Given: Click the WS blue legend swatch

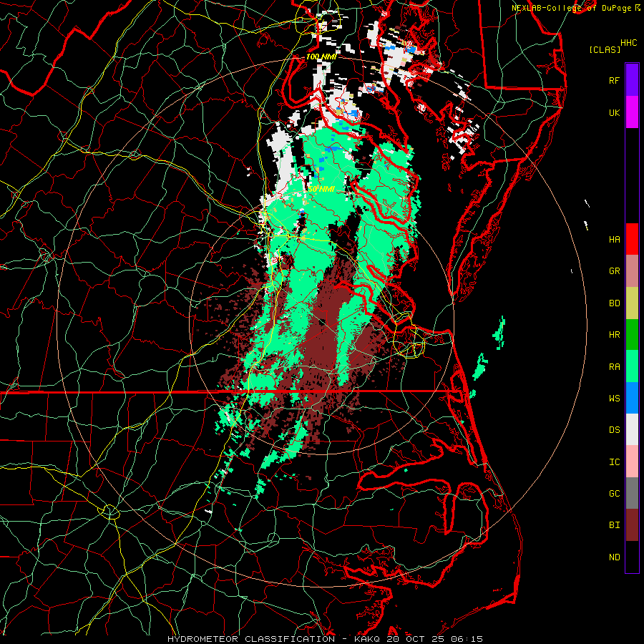Looking at the screenshot, I should point(632,398).
